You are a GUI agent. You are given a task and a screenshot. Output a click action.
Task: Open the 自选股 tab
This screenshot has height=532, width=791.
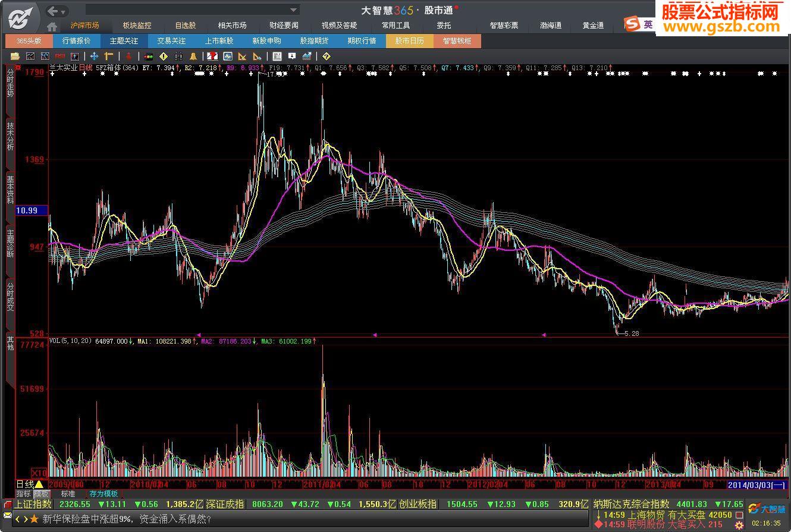[185, 26]
